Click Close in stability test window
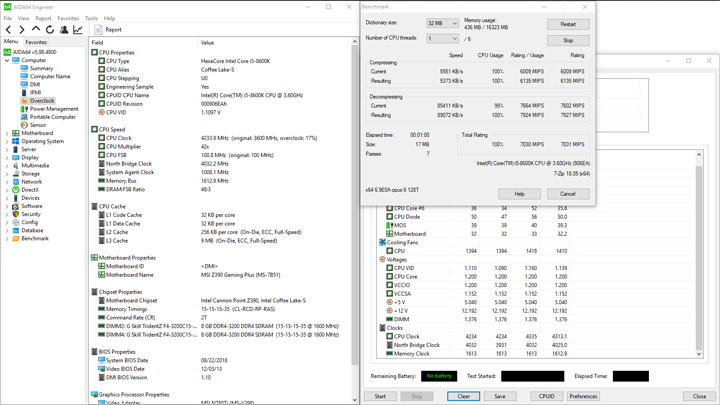This screenshot has width=720, height=405. (699, 396)
